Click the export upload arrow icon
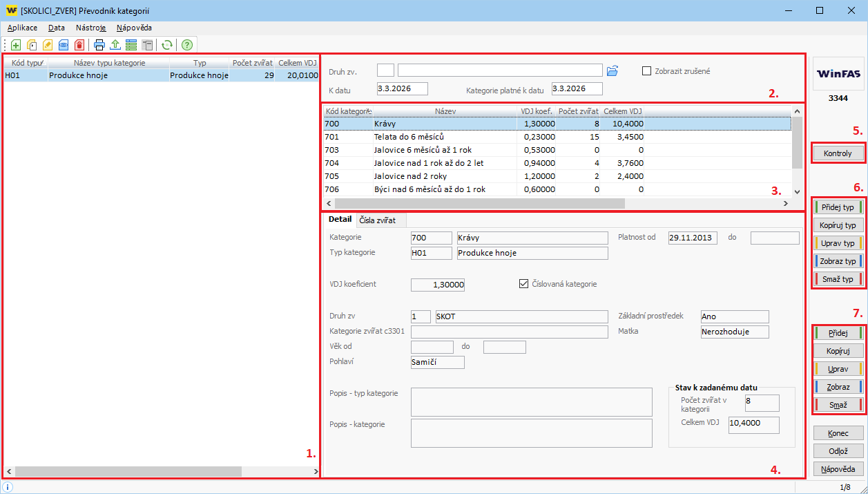The height and width of the screenshot is (494, 868). pos(115,45)
